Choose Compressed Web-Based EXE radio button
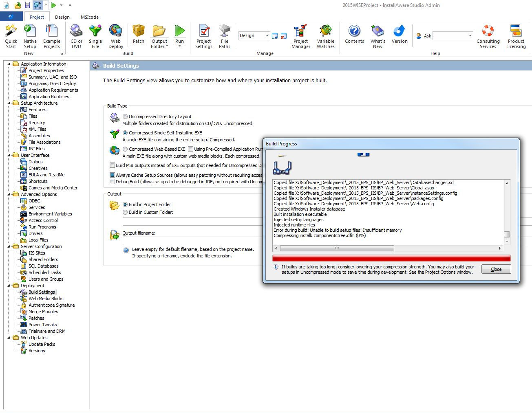Viewport: 532px width, 413px height. [125, 149]
